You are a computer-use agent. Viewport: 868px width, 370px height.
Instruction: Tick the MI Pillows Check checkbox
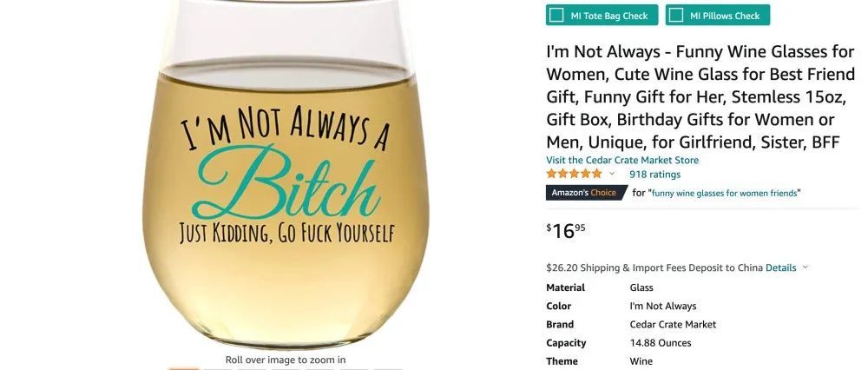click(x=675, y=16)
